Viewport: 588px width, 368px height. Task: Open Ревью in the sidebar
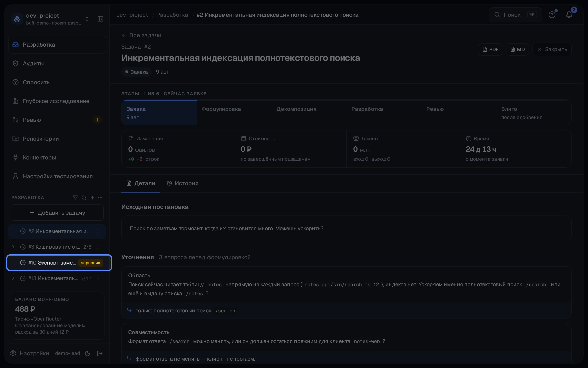tap(57, 120)
